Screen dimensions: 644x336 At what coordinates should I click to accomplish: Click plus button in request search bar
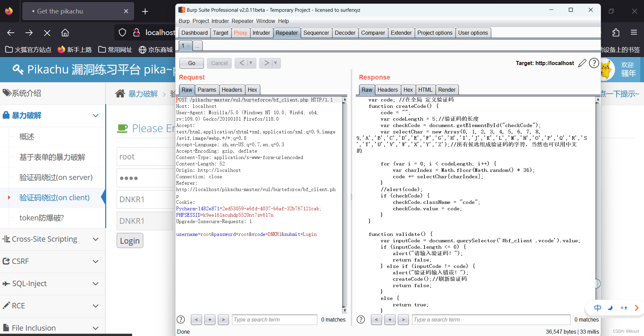pos(210,319)
